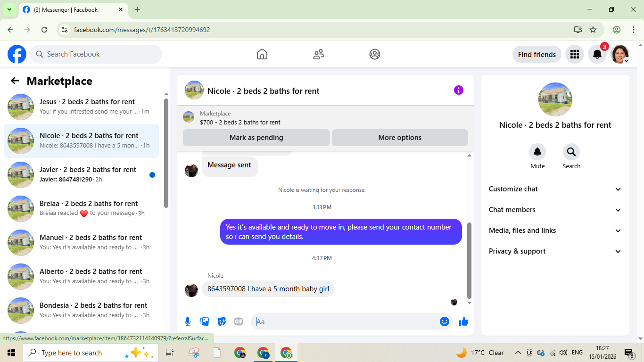The width and height of the screenshot is (644, 362).
Task: Go back from Marketplace with the arrow
Action: click(x=15, y=81)
